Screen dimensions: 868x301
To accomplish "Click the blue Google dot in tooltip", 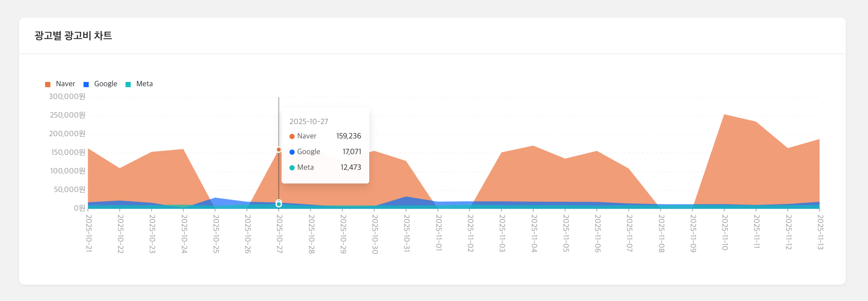I will [292, 152].
